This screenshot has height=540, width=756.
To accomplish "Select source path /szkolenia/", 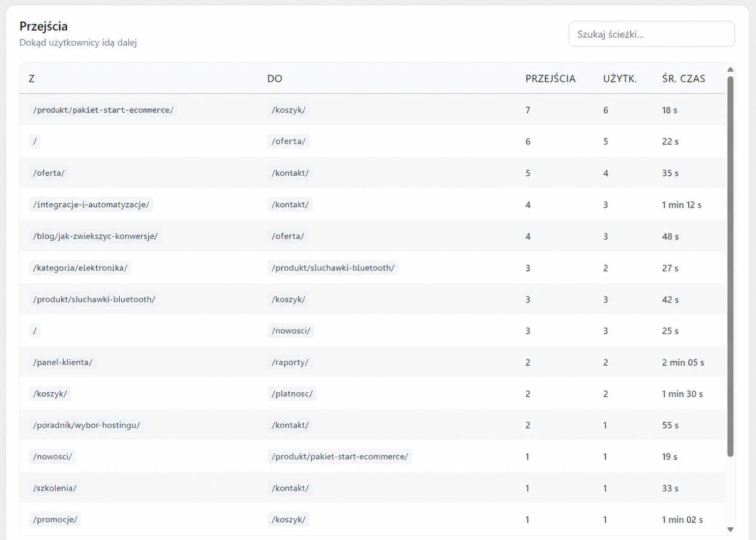I will click(x=55, y=488).
